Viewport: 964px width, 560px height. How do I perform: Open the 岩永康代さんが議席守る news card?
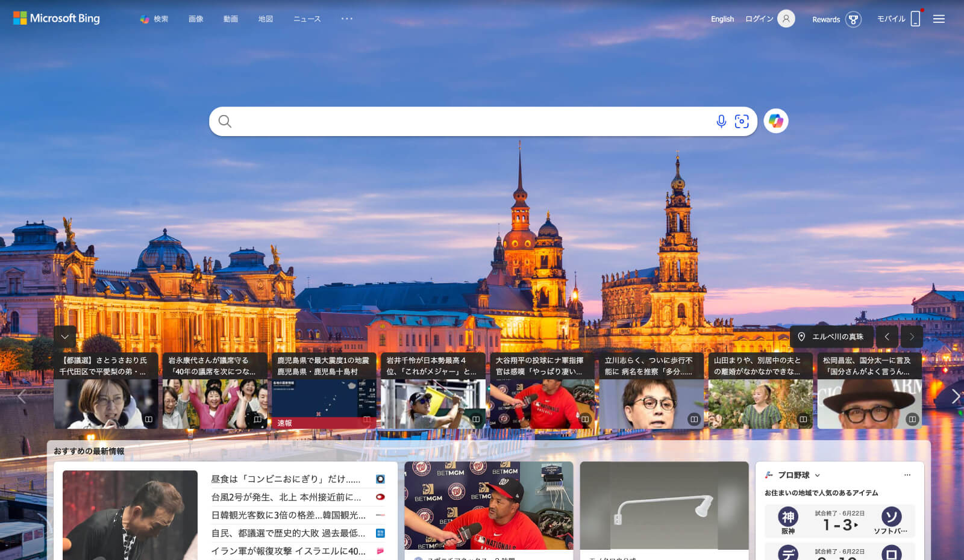coord(215,391)
